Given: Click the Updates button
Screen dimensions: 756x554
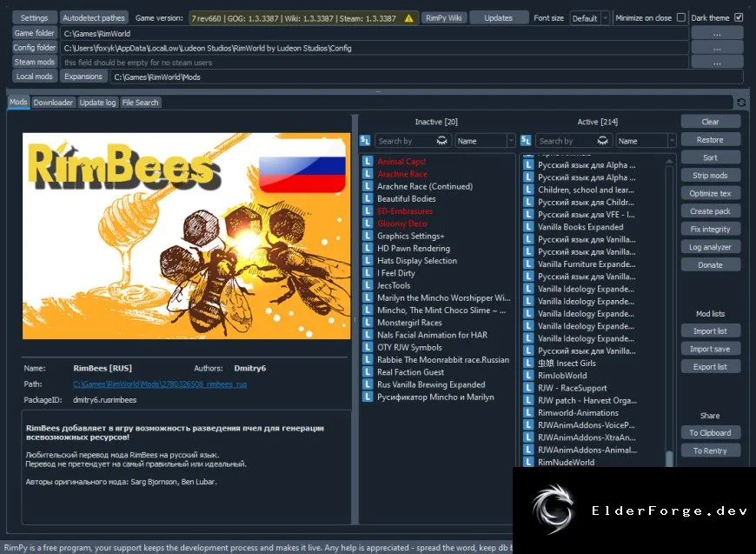Looking at the screenshot, I should point(499,18).
